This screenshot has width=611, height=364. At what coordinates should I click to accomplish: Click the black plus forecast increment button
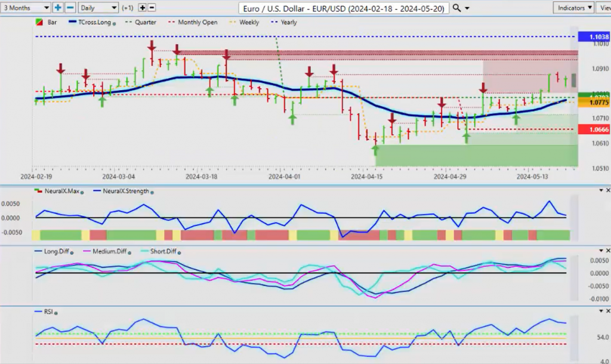click(x=142, y=8)
